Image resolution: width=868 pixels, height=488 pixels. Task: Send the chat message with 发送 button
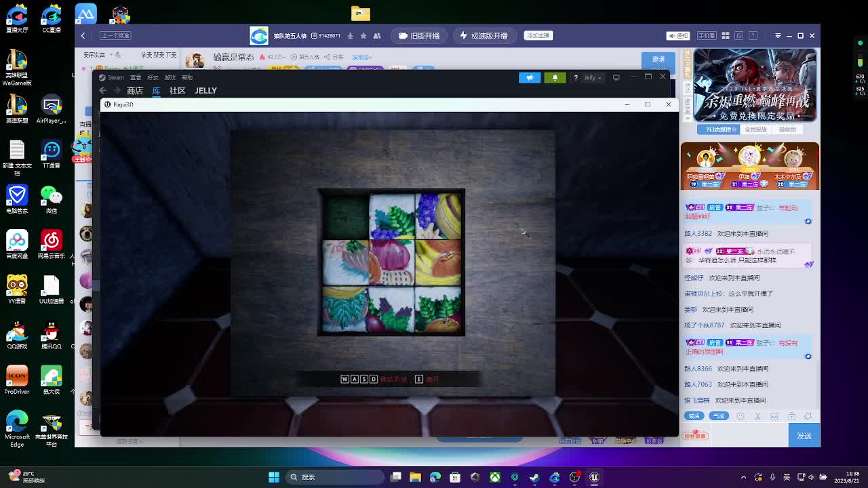[804, 436]
